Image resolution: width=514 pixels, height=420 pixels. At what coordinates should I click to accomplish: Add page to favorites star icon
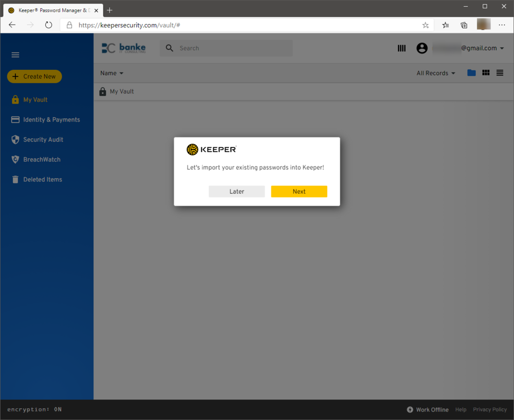pyautogui.click(x=426, y=25)
